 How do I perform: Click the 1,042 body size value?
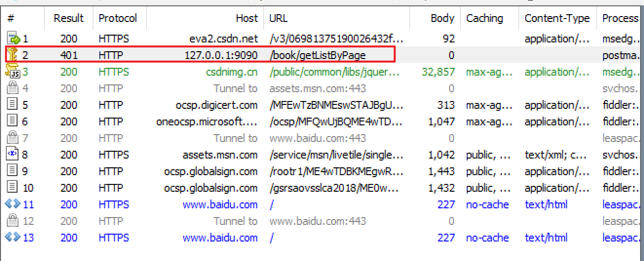[x=441, y=155]
